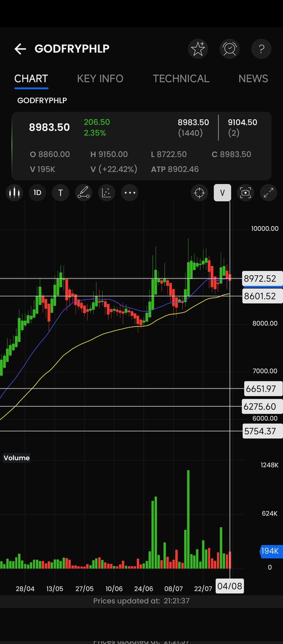Click the 04/08 date marker on time axis
Viewport: 283px width, 644px height.
tap(229, 587)
